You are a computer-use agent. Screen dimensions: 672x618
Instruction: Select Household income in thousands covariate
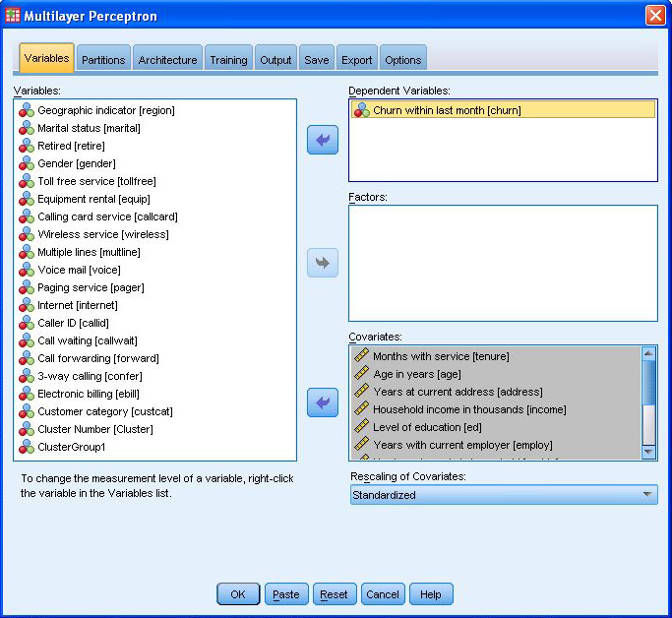click(x=469, y=409)
